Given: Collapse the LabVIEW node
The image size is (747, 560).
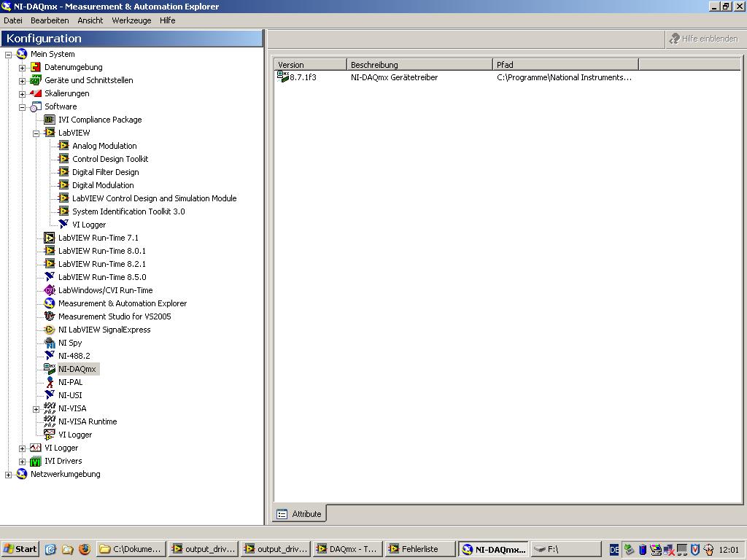Looking at the screenshot, I should pyautogui.click(x=36, y=134).
